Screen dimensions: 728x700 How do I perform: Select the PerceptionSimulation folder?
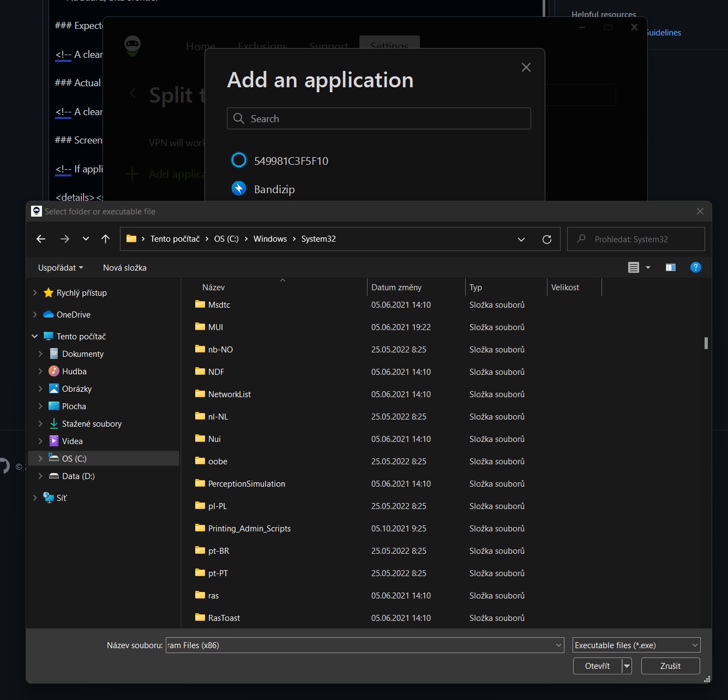pos(246,483)
